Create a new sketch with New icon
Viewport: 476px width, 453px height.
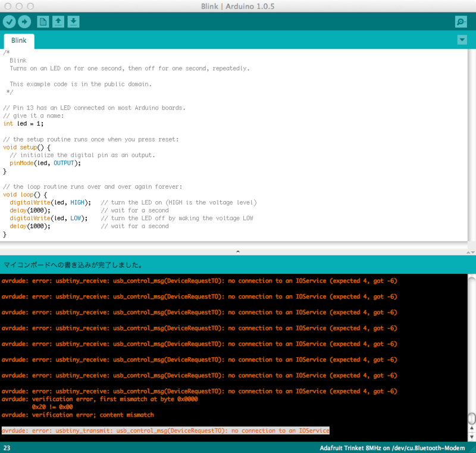43,22
